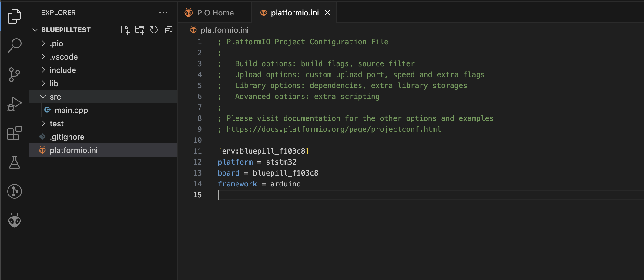Collapse all folders in explorer
Viewport: 644px width, 280px height.
(169, 30)
